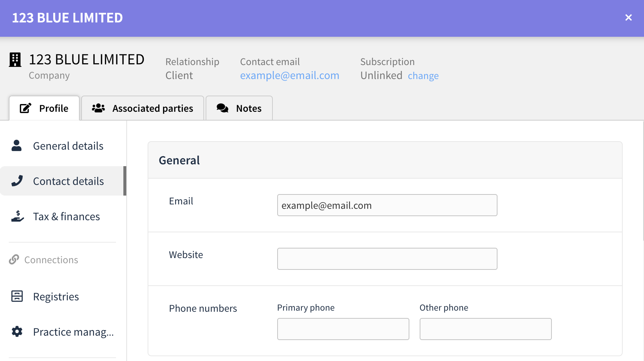The width and height of the screenshot is (644, 361).
Task: Click the Primary phone field
Action: pos(343,329)
